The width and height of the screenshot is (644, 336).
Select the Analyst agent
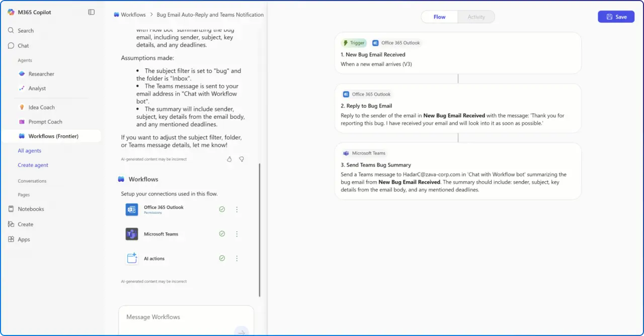[x=36, y=88]
